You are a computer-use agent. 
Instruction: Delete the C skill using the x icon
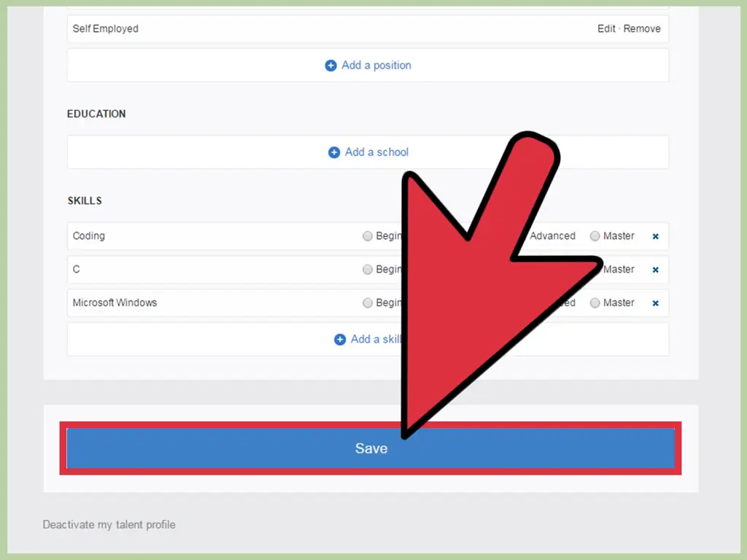coord(655,270)
